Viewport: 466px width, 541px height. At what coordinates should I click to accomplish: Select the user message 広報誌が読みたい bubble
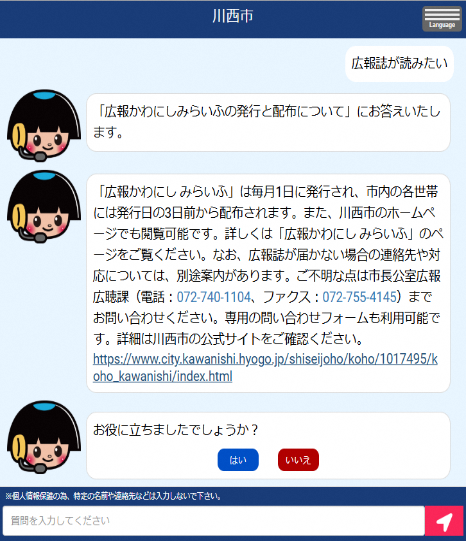pyautogui.click(x=399, y=64)
